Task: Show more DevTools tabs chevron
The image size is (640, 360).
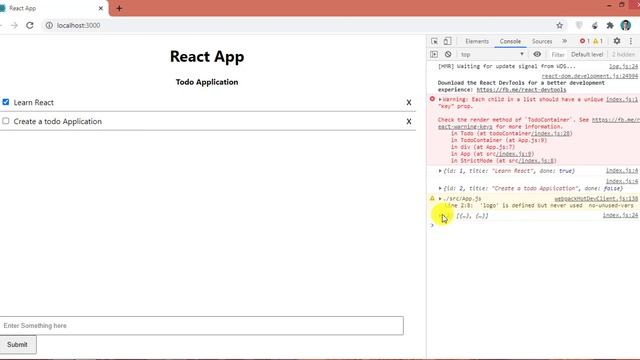Action: pyautogui.click(x=564, y=41)
